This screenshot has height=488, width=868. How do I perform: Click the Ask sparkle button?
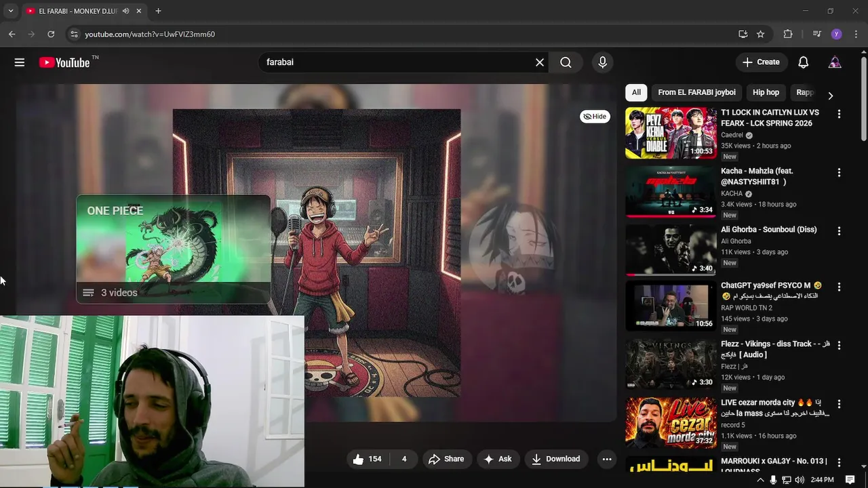pyautogui.click(x=498, y=459)
